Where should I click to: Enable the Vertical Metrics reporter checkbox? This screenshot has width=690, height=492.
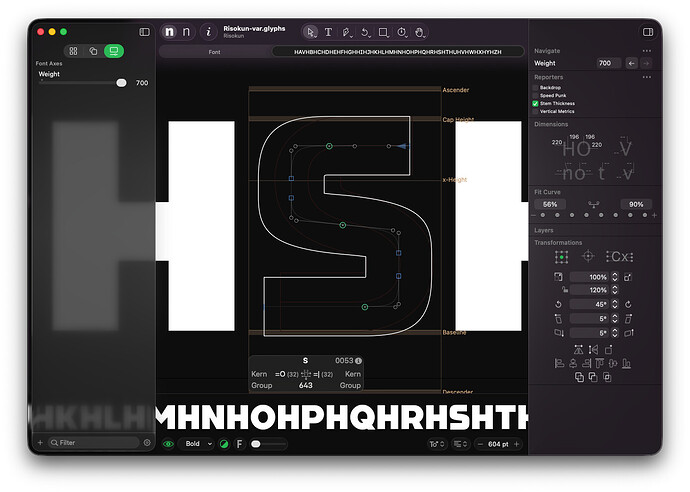(x=536, y=111)
